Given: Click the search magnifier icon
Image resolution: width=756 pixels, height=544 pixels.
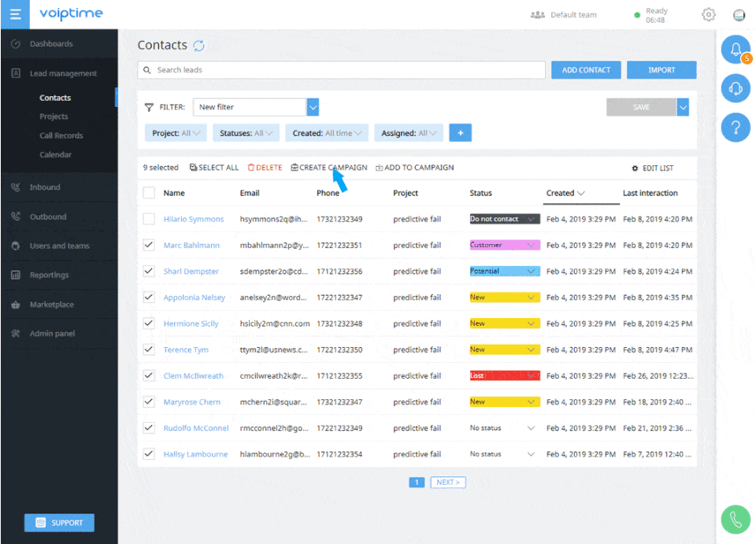Looking at the screenshot, I should (x=147, y=70).
